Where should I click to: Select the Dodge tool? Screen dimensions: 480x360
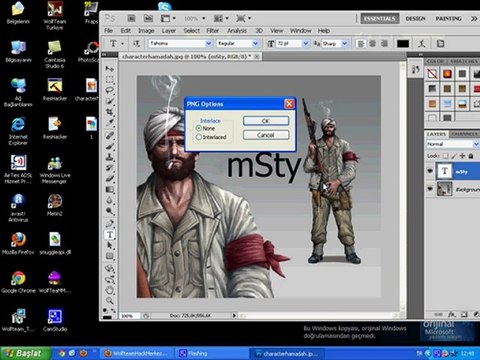coord(110,211)
